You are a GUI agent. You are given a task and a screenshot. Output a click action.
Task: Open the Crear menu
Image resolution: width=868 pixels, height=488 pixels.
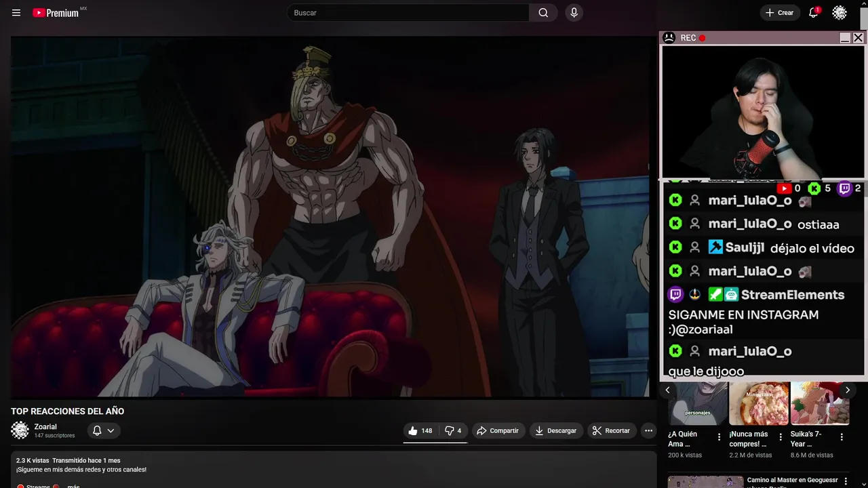pos(779,13)
